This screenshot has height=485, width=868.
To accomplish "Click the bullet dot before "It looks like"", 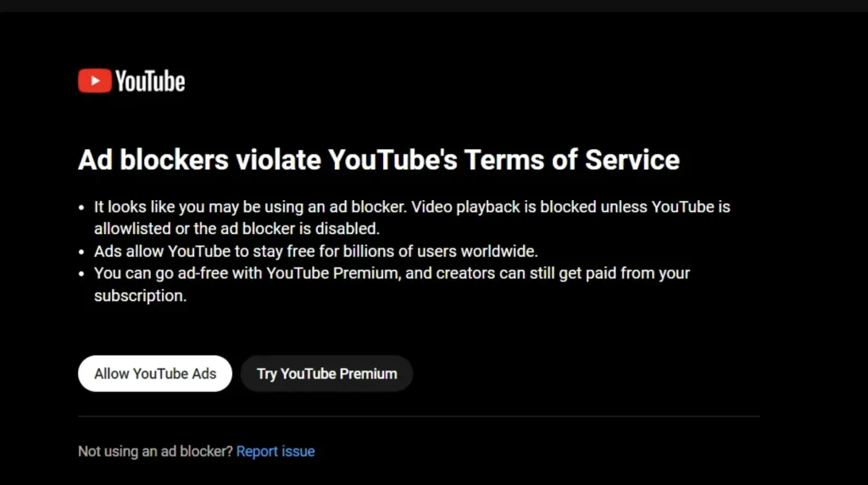I will [82, 207].
